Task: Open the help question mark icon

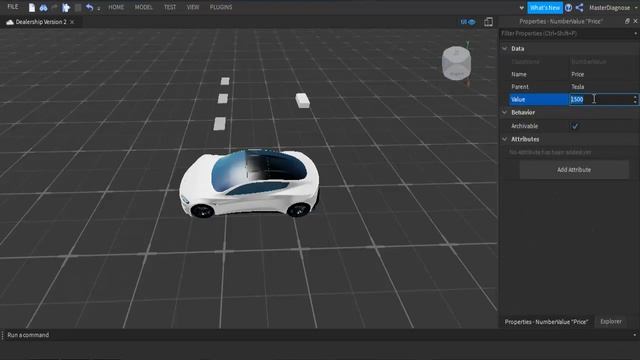Action: 568,8
